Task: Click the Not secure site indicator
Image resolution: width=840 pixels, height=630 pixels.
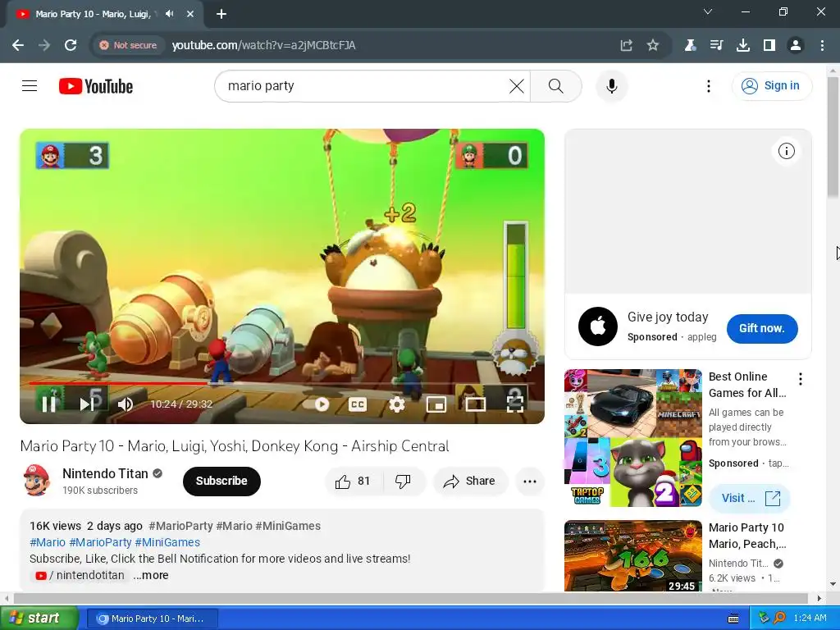Action: tap(128, 45)
